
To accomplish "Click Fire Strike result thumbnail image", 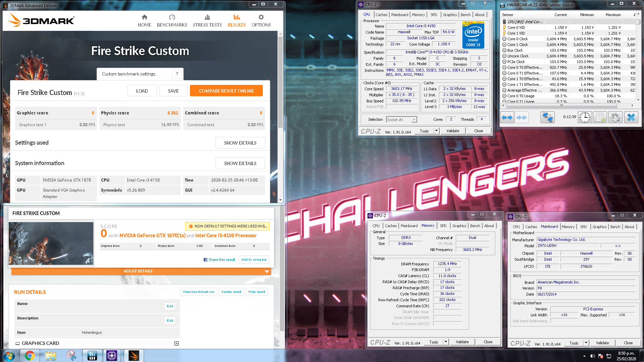I will [51, 244].
